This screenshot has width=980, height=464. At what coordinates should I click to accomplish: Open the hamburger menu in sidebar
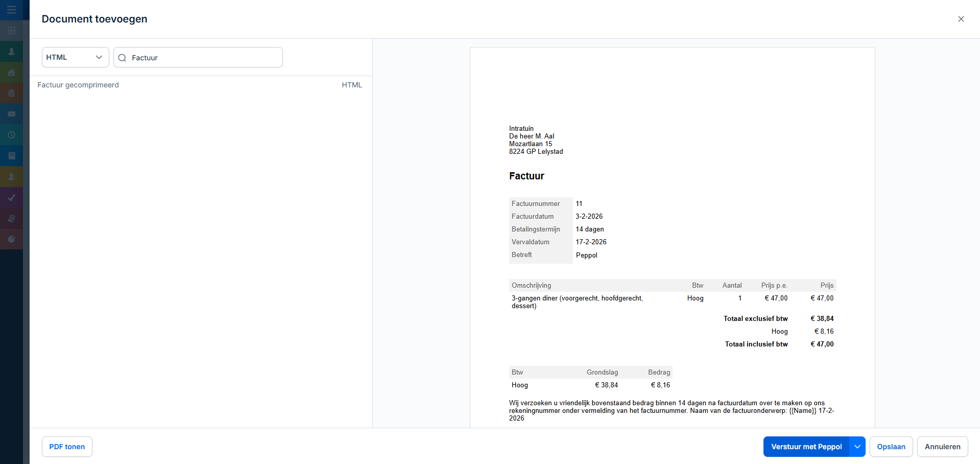coord(11,10)
